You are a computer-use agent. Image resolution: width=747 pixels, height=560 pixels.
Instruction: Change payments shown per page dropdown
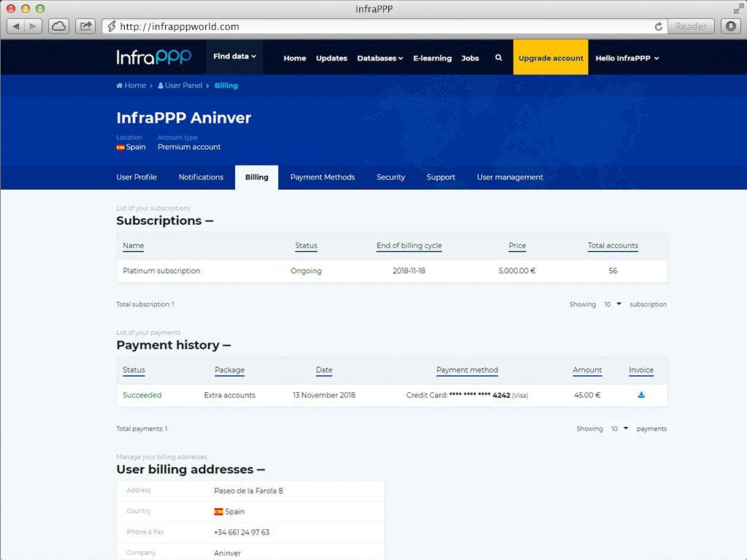pos(619,429)
